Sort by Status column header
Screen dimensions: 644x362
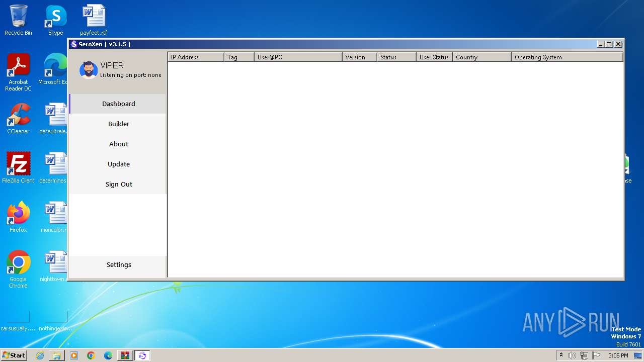[396, 57]
